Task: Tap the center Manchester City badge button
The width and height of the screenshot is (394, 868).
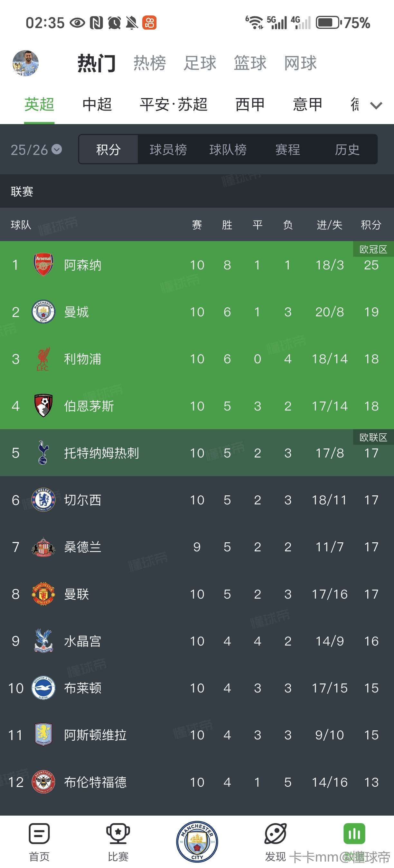Action: (197, 841)
